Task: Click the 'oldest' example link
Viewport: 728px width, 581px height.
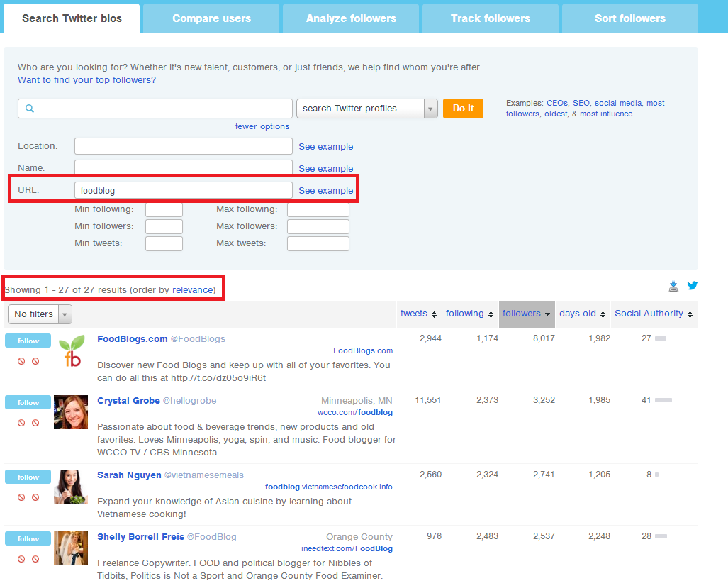Action: coord(556,114)
